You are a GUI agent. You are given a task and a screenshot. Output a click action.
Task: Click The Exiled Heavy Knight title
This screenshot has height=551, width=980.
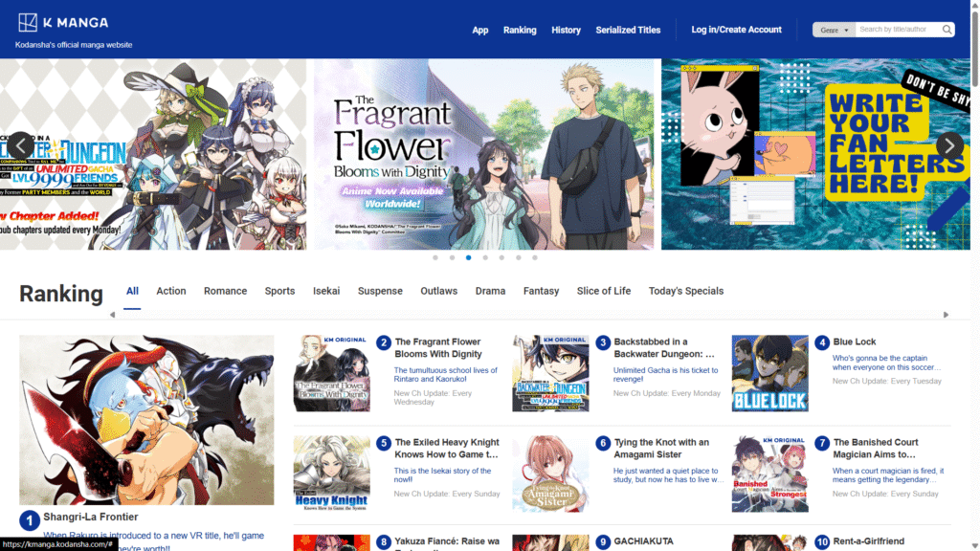[447, 449]
